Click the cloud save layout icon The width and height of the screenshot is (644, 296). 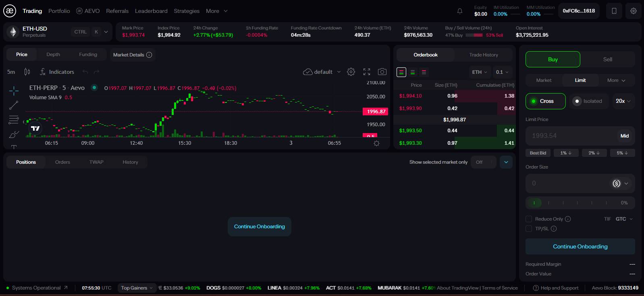307,72
